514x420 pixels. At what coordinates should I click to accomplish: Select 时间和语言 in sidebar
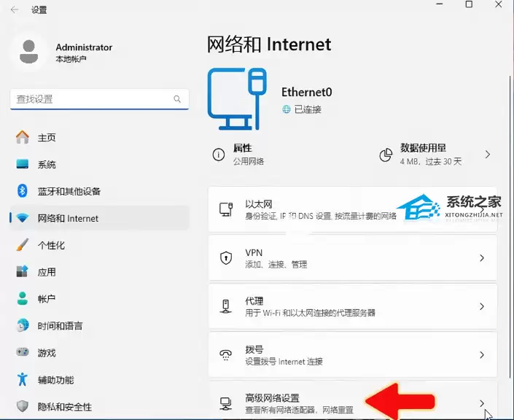coord(60,326)
